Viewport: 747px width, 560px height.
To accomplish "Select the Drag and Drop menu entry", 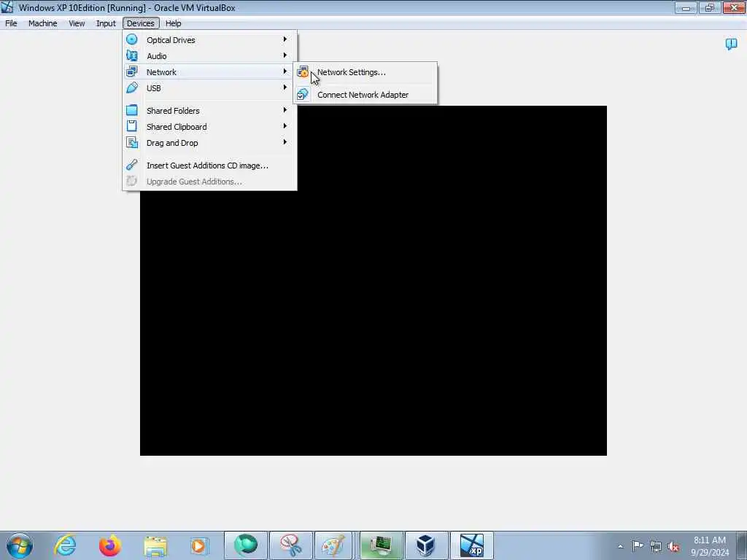I will click(209, 143).
